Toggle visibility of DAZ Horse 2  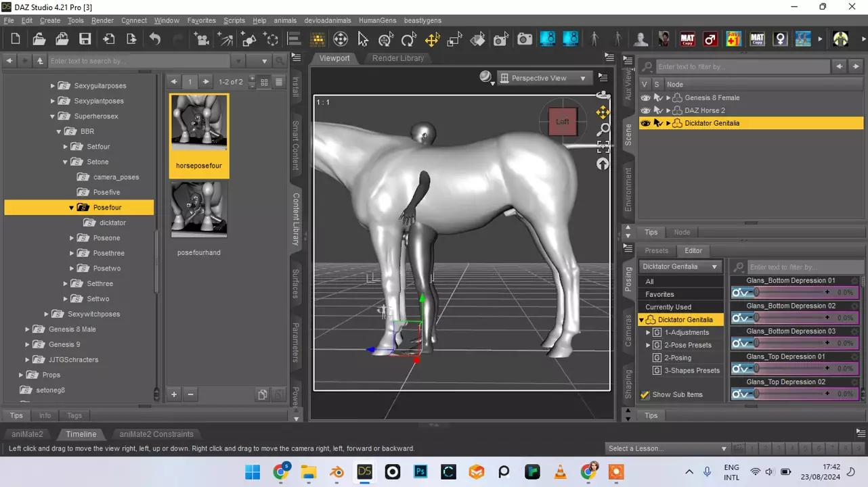645,110
